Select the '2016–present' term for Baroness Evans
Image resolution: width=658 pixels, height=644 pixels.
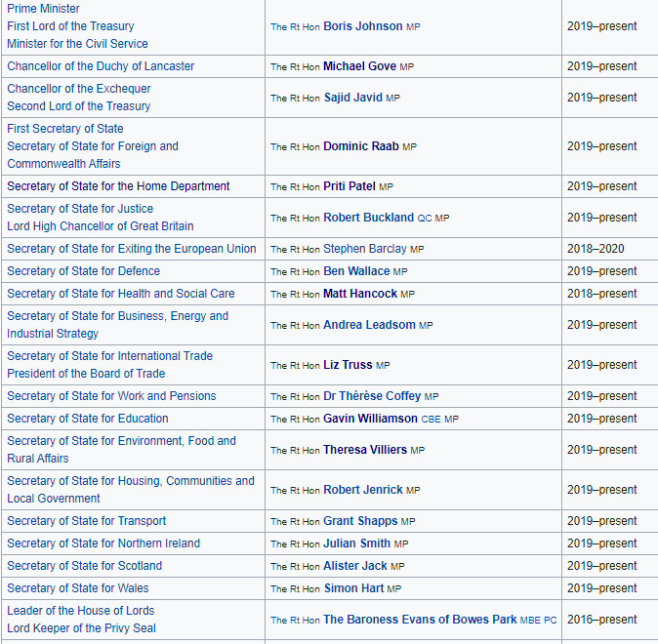click(x=601, y=620)
